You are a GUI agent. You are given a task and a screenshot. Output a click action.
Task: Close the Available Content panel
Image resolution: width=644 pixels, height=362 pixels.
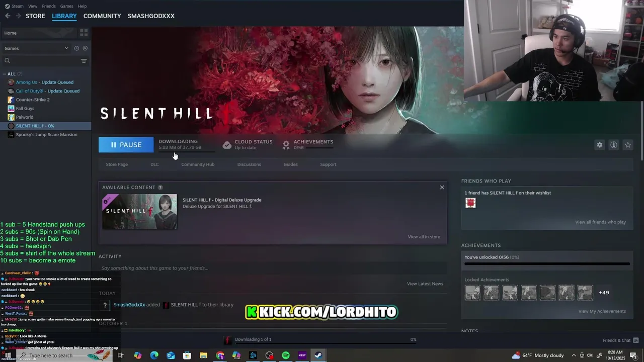(442, 188)
